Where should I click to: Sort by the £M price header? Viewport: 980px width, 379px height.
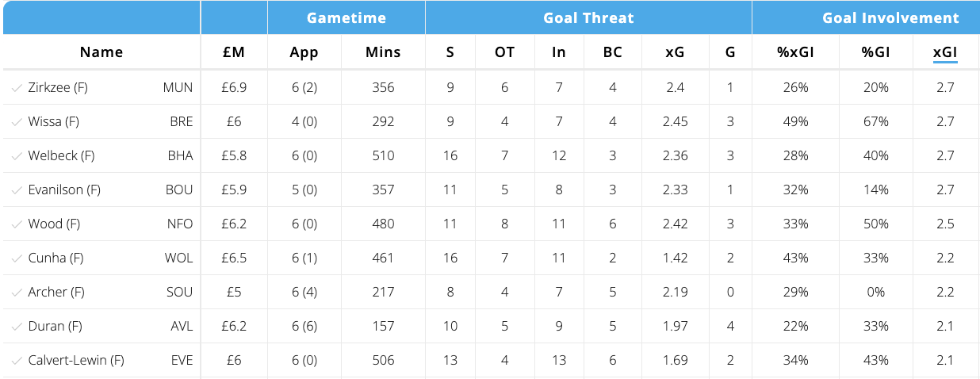pyautogui.click(x=234, y=52)
